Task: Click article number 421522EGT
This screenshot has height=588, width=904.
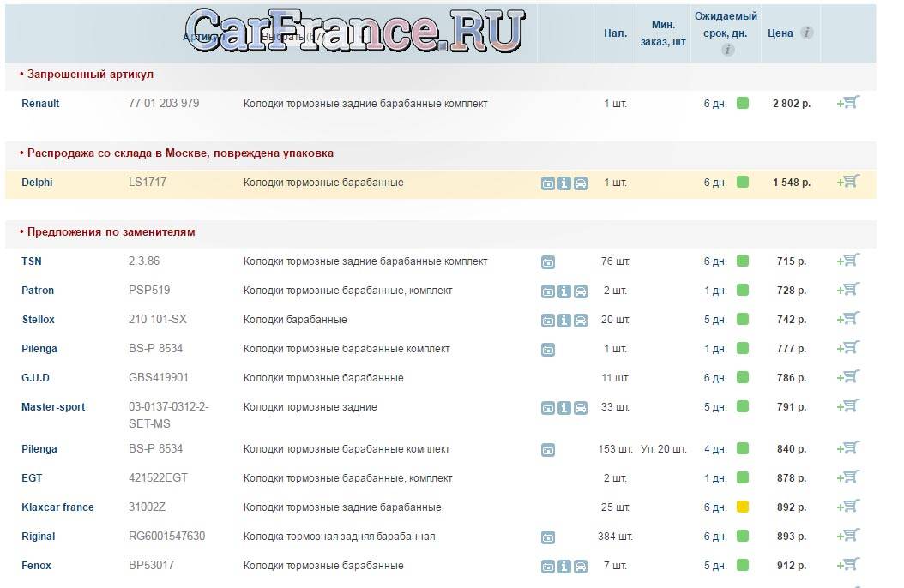Action: pyautogui.click(x=158, y=478)
